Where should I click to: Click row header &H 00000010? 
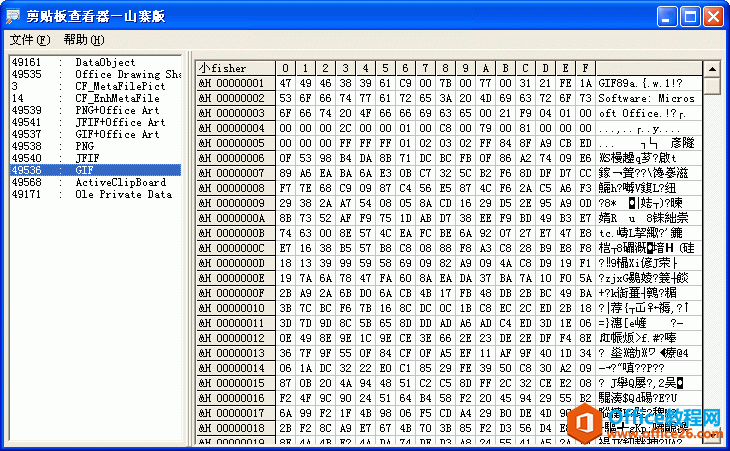(x=236, y=308)
